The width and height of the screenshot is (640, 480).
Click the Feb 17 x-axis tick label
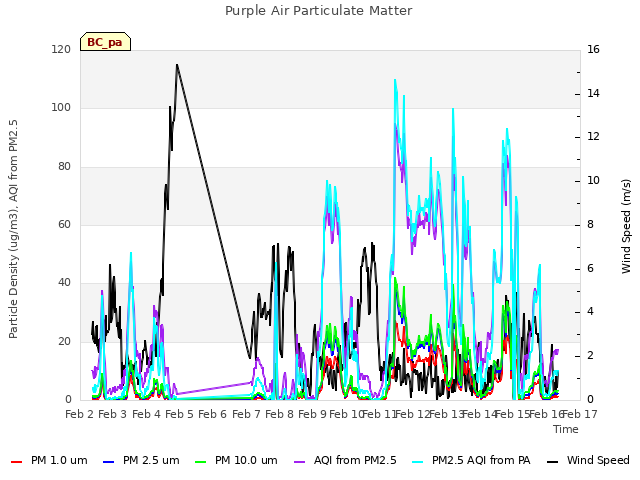click(580, 414)
